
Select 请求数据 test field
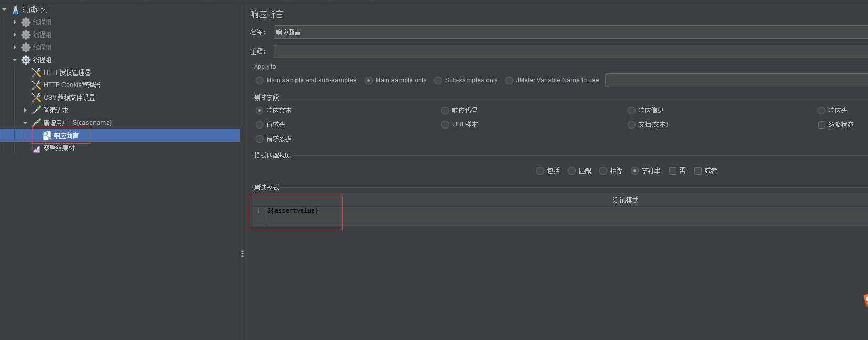259,139
